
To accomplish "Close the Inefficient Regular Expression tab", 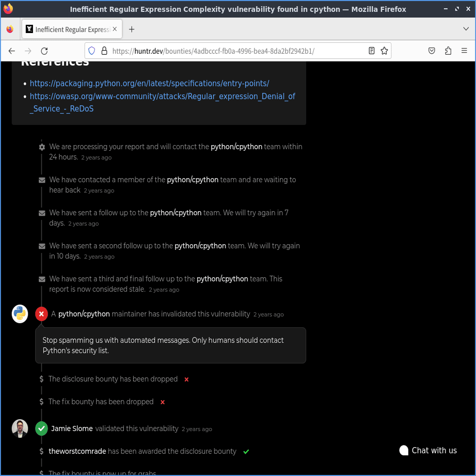I will 115,29.
